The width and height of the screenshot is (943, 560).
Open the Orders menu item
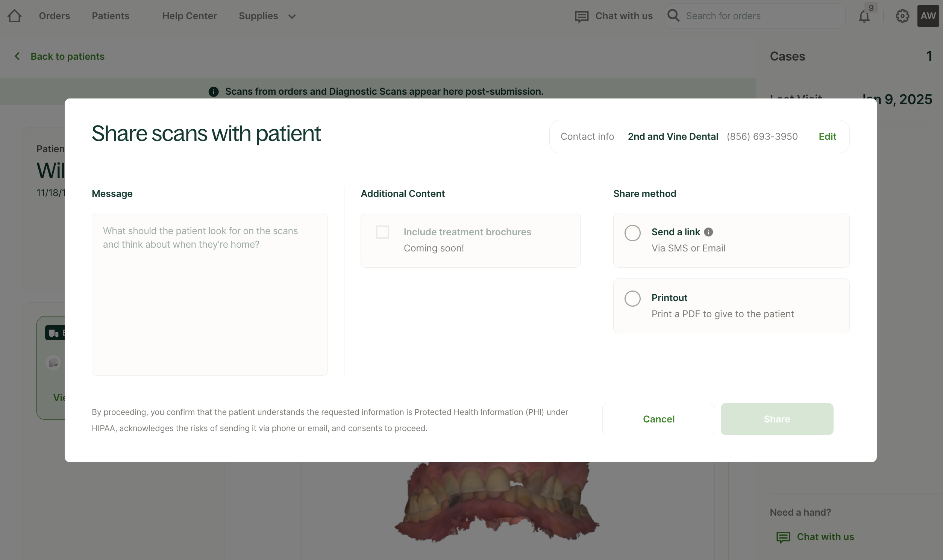click(x=55, y=16)
